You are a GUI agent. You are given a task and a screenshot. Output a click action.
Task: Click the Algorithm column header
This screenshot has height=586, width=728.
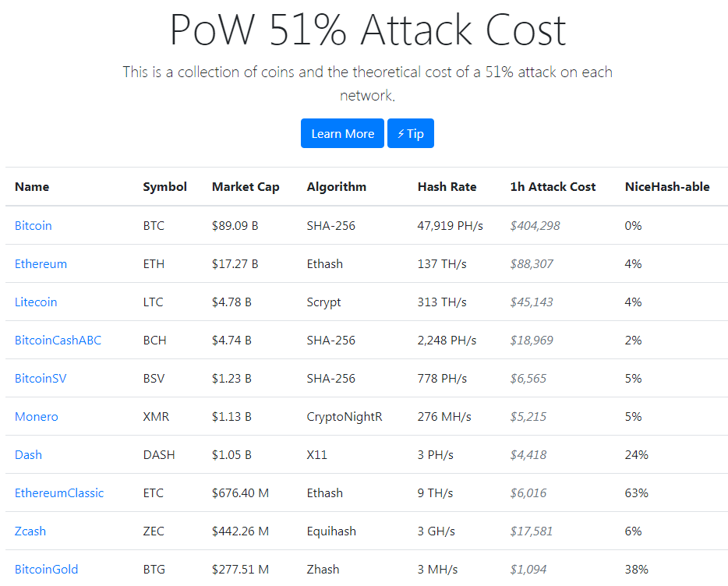[x=337, y=187]
